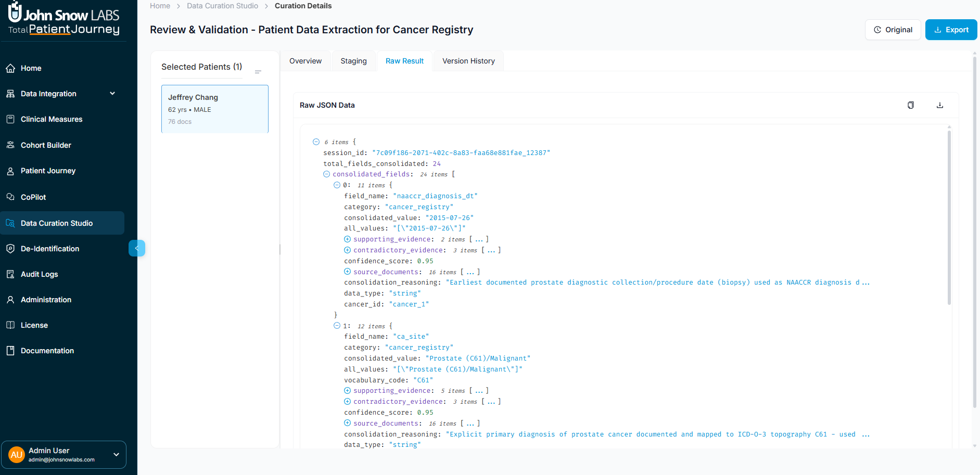The image size is (980, 475).
Task: Download the raw JSON data icon
Action: (x=939, y=105)
